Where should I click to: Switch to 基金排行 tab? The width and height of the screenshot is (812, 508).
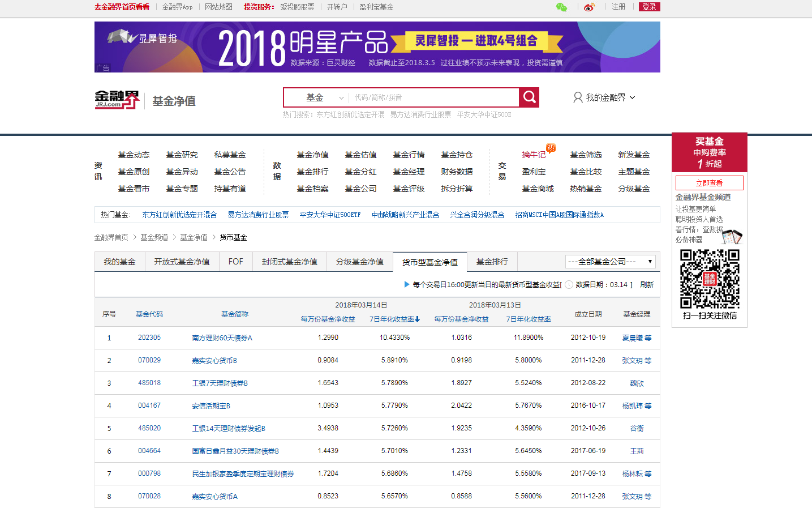(x=492, y=262)
